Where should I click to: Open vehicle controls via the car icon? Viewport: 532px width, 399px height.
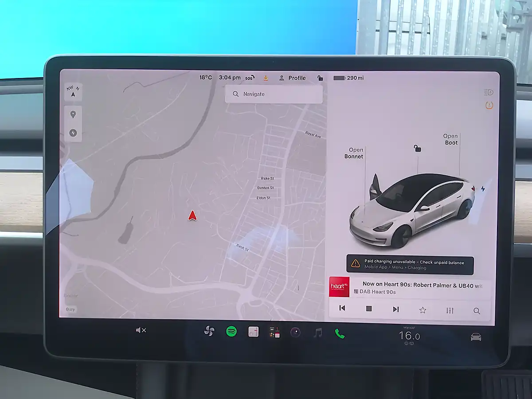click(x=476, y=337)
